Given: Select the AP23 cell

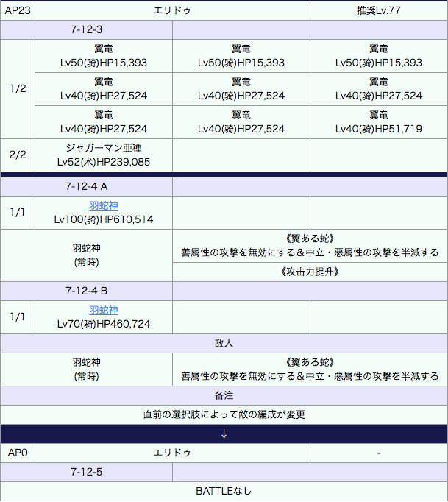Looking at the screenshot, I should click(18, 11).
